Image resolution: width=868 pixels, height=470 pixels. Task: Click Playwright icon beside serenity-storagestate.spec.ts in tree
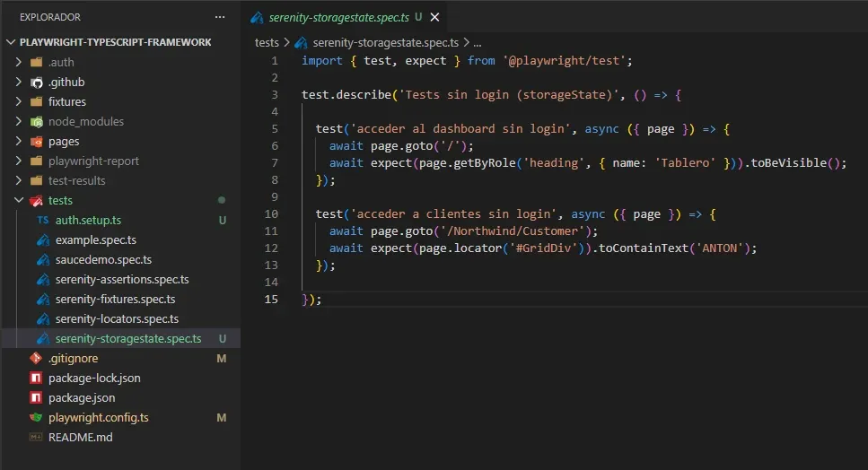click(x=43, y=339)
